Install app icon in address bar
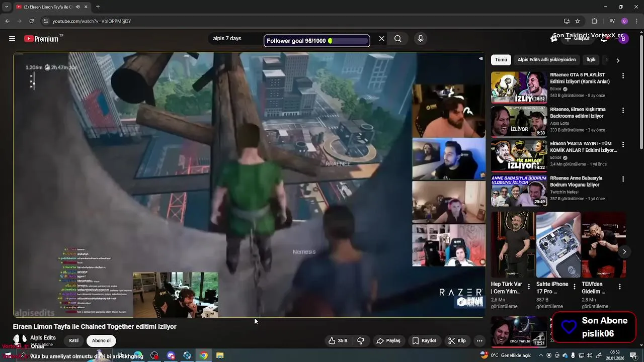 point(567,21)
